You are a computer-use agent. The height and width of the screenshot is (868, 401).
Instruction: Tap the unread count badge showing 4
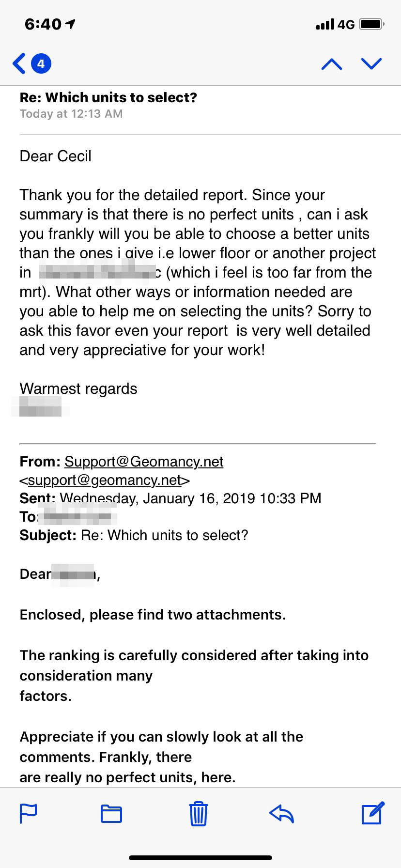pyautogui.click(x=41, y=63)
